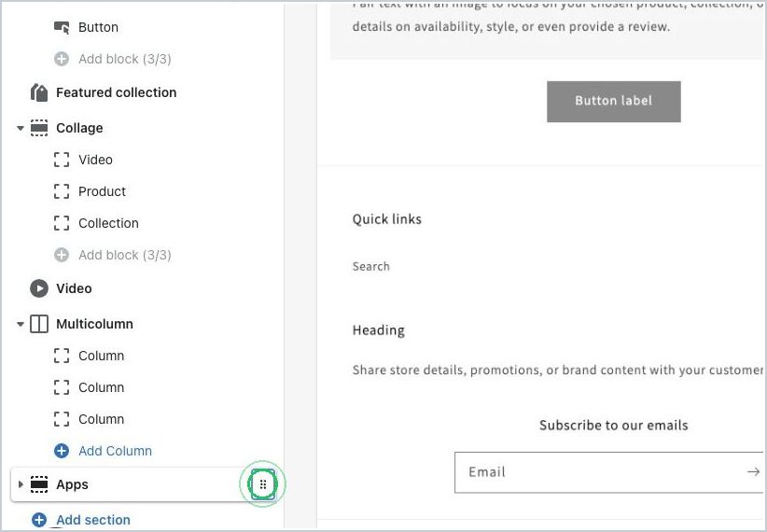Click the Quick links heading in preview
Screen dimensions: 767x532
[387, 219]
